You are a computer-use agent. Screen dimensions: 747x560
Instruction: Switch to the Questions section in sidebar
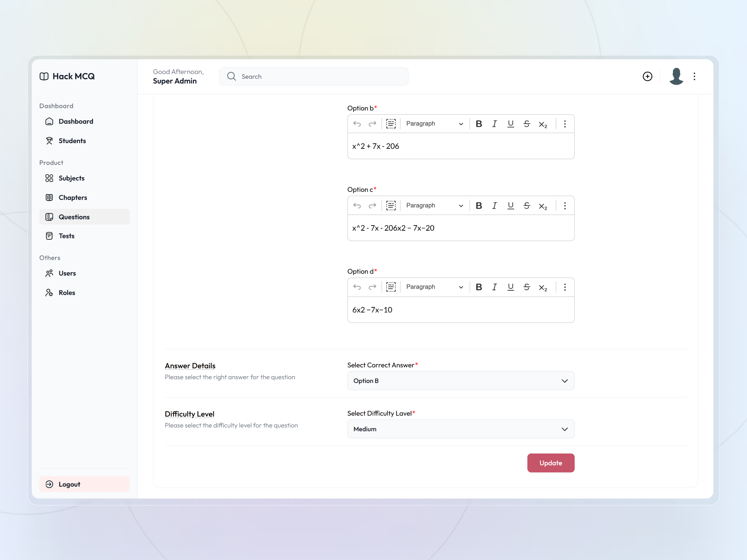pyautogui.click(x=74, y=217)
